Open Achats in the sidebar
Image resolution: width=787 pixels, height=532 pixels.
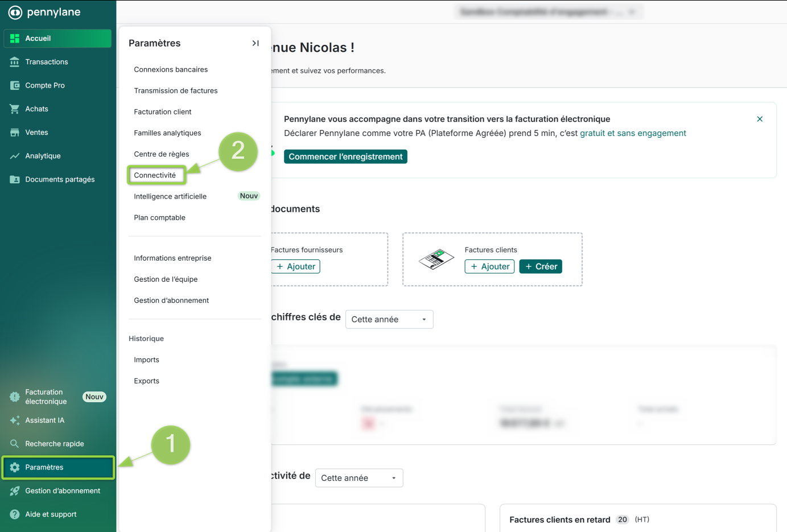point(57,109)
